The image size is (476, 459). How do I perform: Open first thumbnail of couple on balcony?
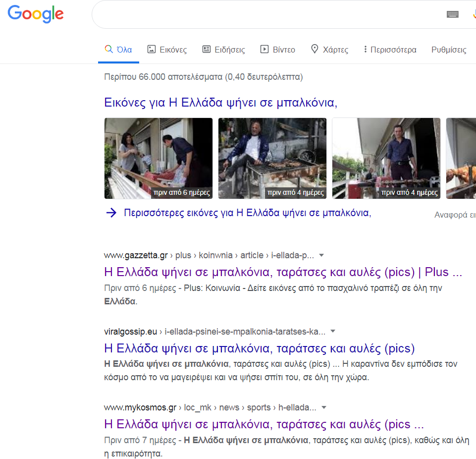(x=159, y=158)
